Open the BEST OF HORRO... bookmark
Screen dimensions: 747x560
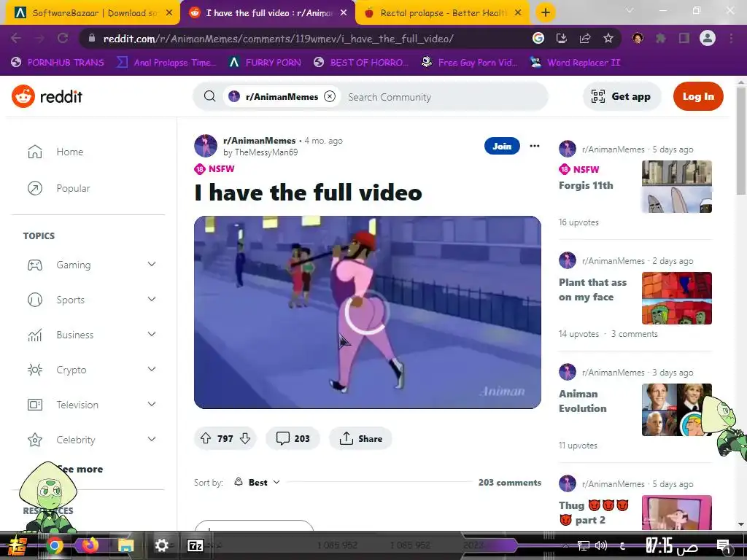tap(361, 63)
